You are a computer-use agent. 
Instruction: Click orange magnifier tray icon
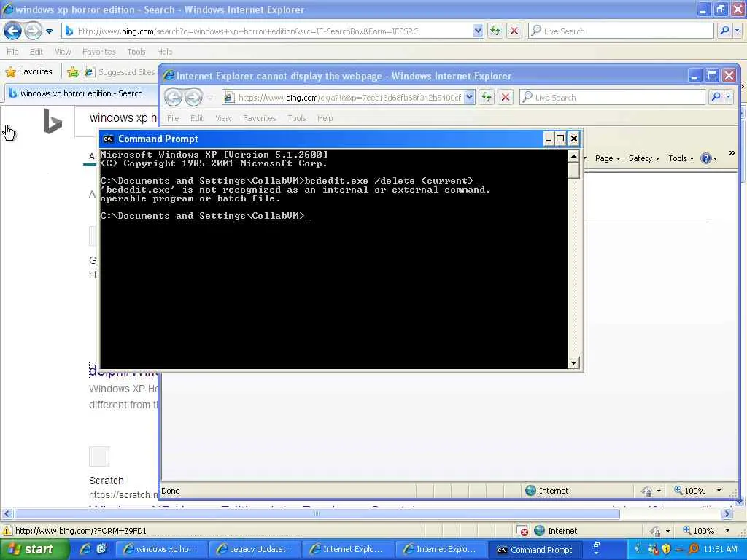(693, 550)
